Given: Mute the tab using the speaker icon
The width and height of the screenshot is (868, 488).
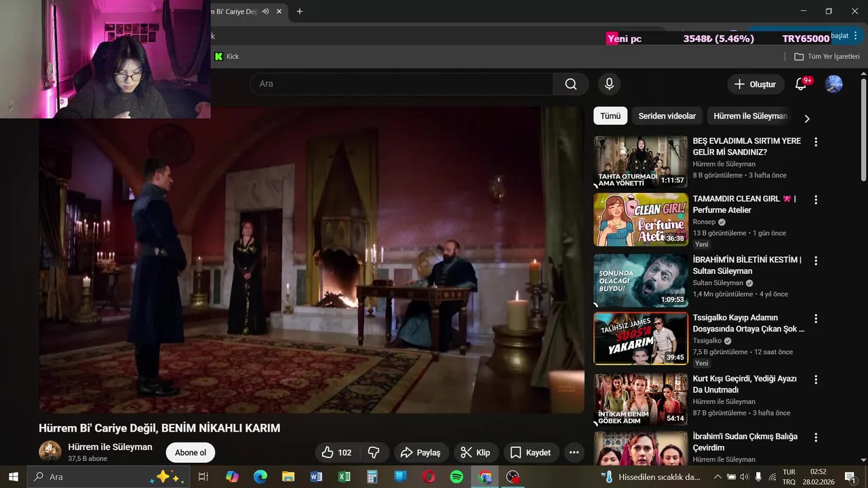Looking at the screenshot, I should coord(266,12).
